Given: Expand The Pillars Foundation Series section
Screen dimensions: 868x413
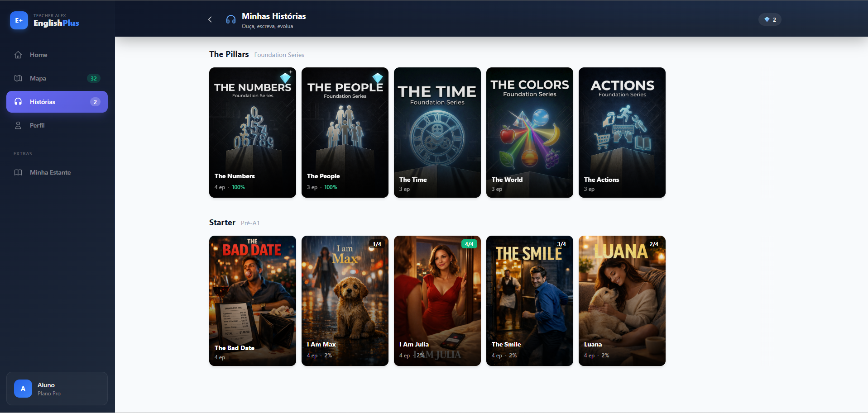Looking at the screenshot, I should point(229,54).
